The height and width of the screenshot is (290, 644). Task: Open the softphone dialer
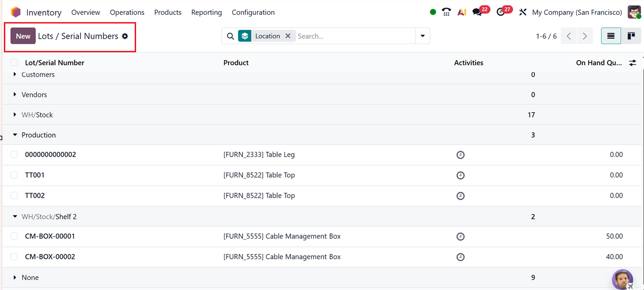pos(446,12)
